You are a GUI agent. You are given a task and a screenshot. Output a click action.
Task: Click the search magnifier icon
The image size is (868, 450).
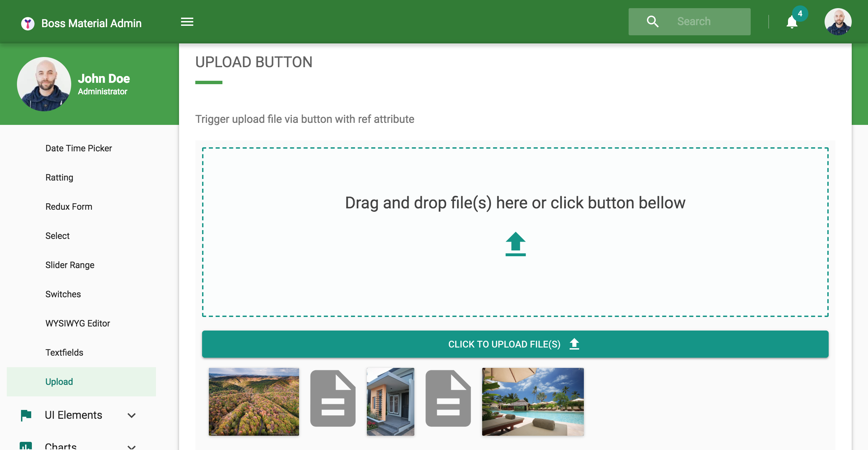pos(652,22)
